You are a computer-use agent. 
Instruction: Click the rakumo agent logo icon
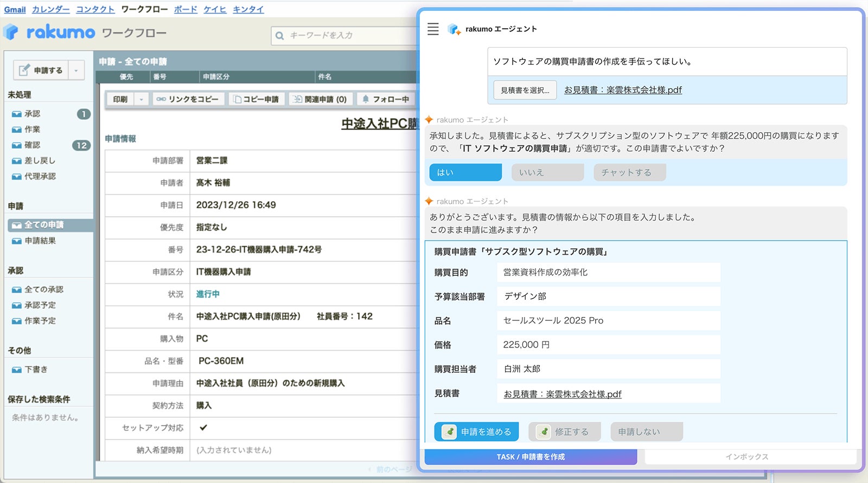click(x=454, y=29)
